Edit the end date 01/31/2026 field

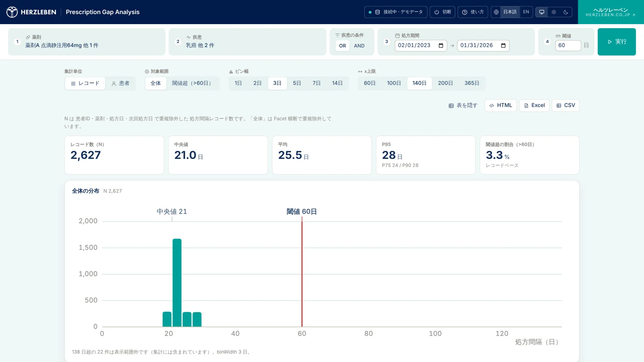483,45
